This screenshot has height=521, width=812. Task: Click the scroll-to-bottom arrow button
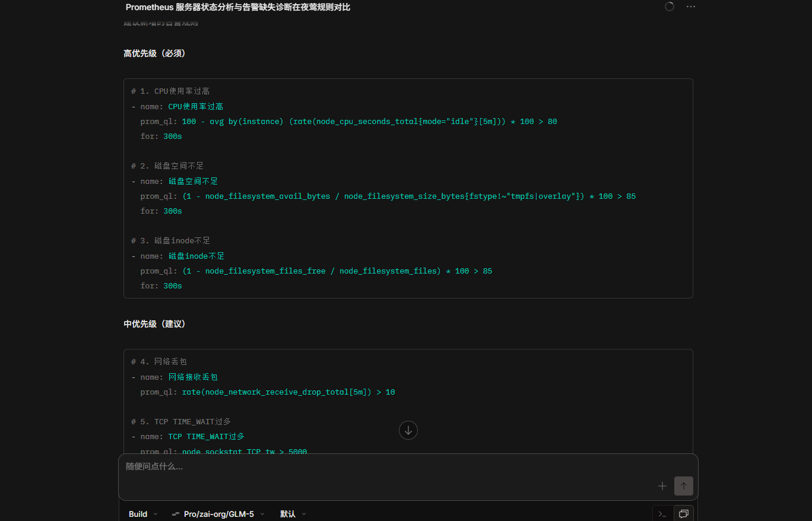point(408,430)
